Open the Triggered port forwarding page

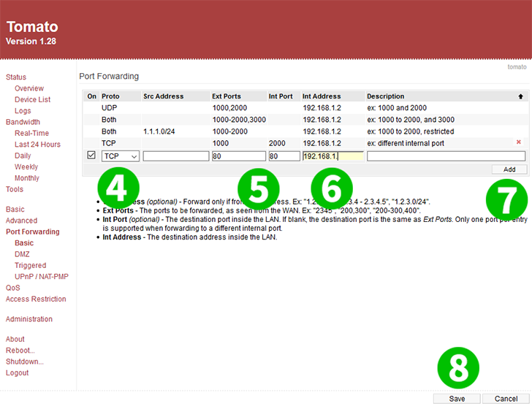click(x=30, y=265)
